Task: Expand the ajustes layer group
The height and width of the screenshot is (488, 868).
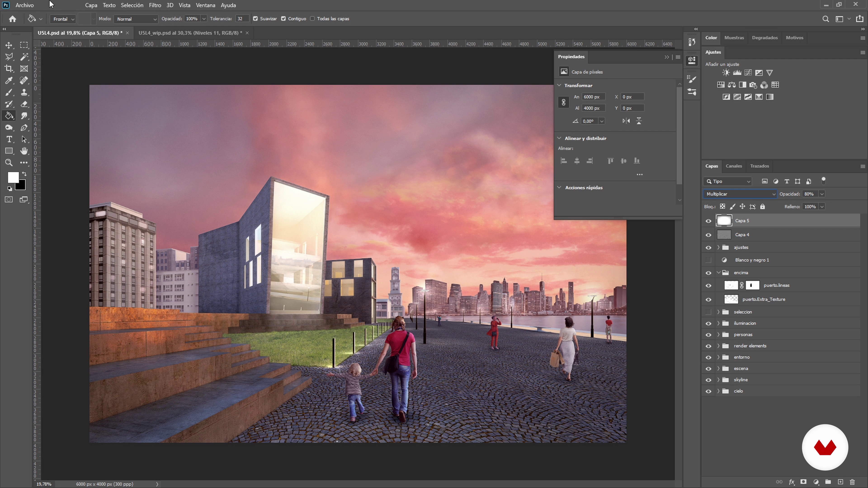Action: [718, 248]
